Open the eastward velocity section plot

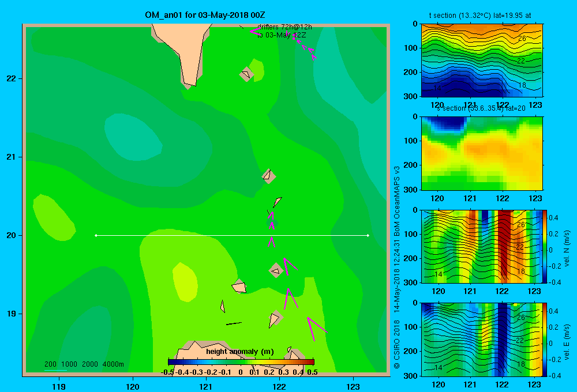pos(482,340)
